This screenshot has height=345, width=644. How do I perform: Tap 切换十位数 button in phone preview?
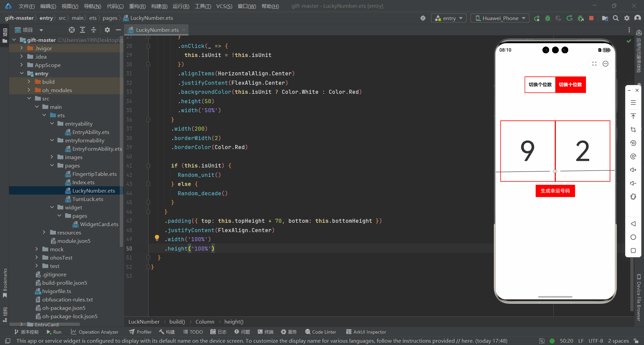tap(570, 85)
